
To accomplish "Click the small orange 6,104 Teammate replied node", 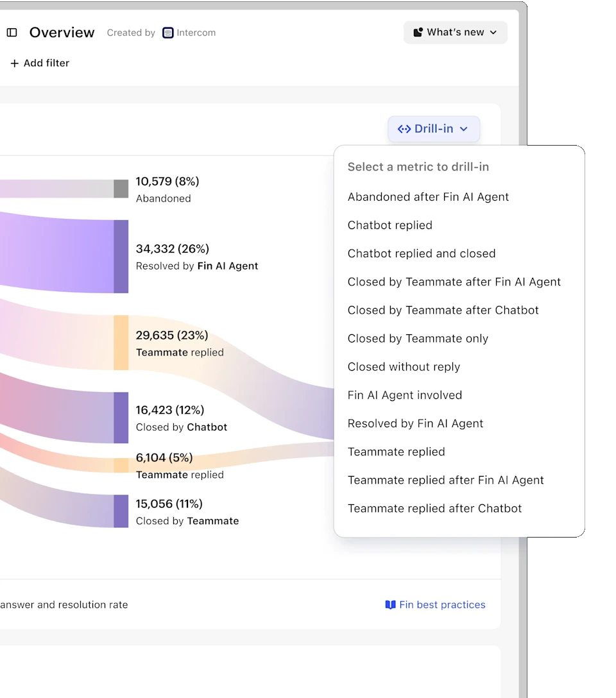I will 121,465.
